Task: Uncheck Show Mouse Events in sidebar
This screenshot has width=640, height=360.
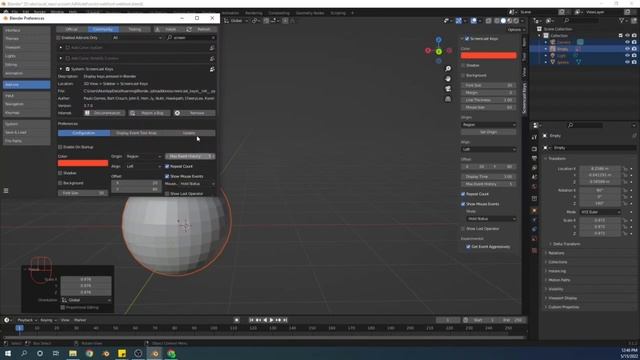Action: click(x=463, y=204)
